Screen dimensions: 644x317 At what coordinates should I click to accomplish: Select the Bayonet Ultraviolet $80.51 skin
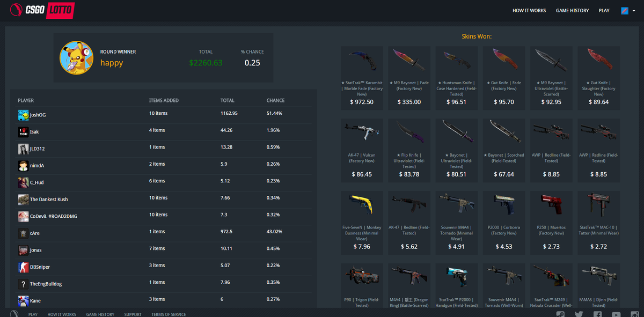pos(457,150)
